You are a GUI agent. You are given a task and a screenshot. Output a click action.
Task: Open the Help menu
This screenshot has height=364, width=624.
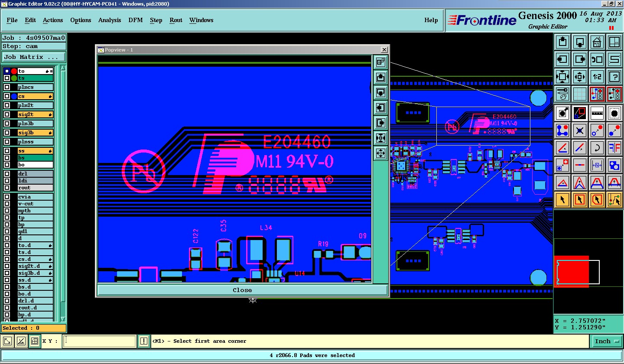431,20
